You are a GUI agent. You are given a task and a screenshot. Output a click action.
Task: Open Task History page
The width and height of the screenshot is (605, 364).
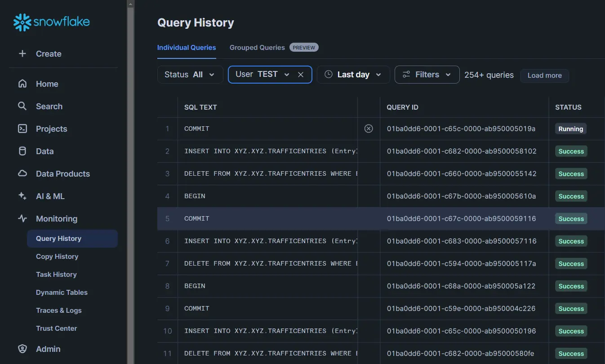[x=56, y=275]
